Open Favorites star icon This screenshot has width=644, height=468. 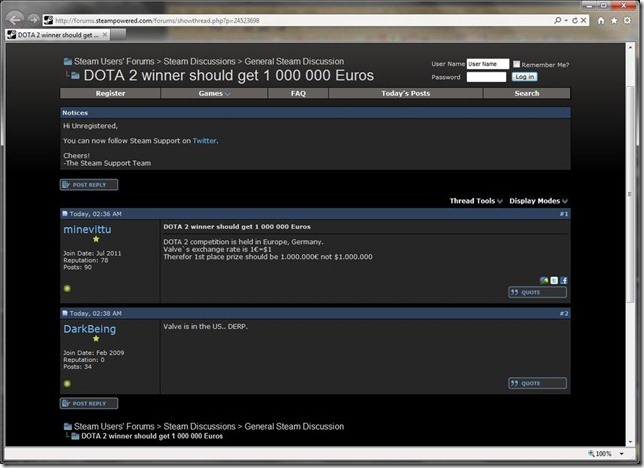(614, 21)
